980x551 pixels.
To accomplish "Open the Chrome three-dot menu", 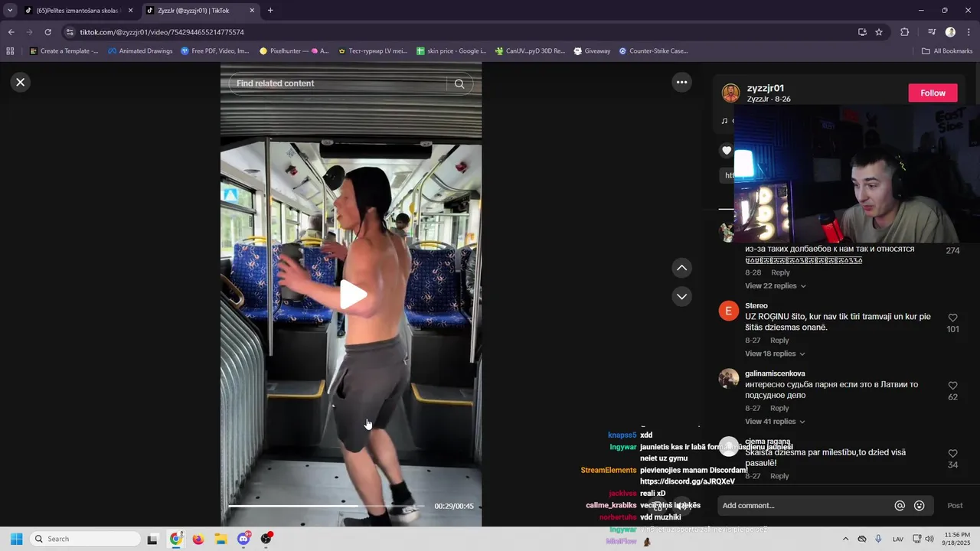I will pos(969,32).
